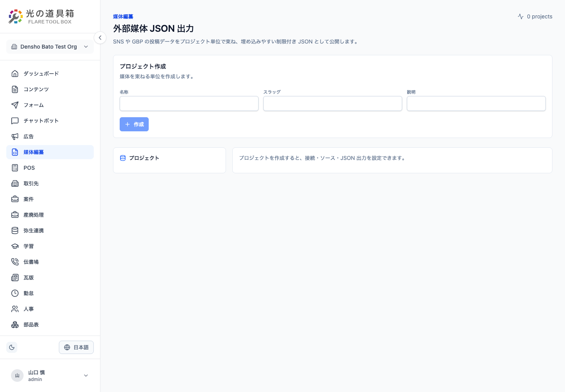Click the プロジェクト作成 heading
The height and width of the screenshot is (392, 565).
pos(143,66)
